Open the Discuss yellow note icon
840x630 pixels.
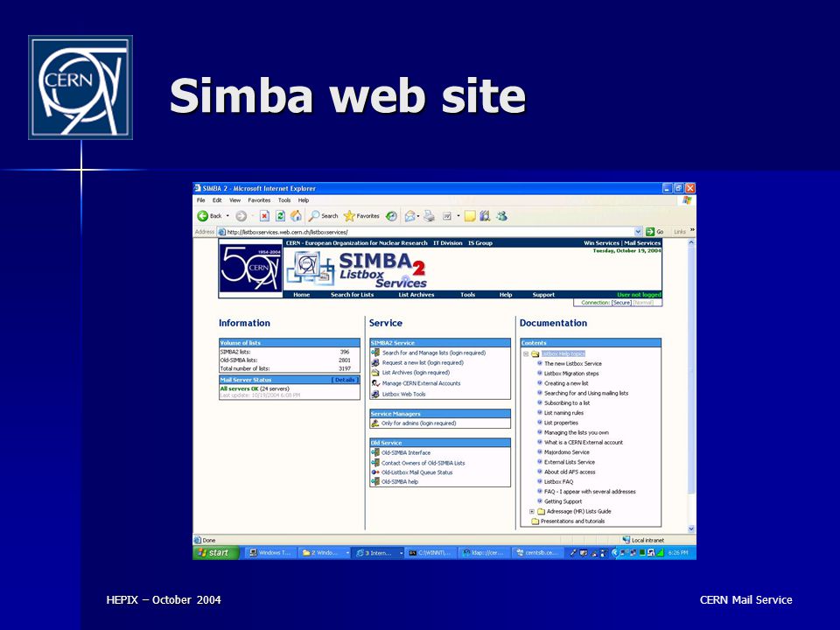[470, 216]
